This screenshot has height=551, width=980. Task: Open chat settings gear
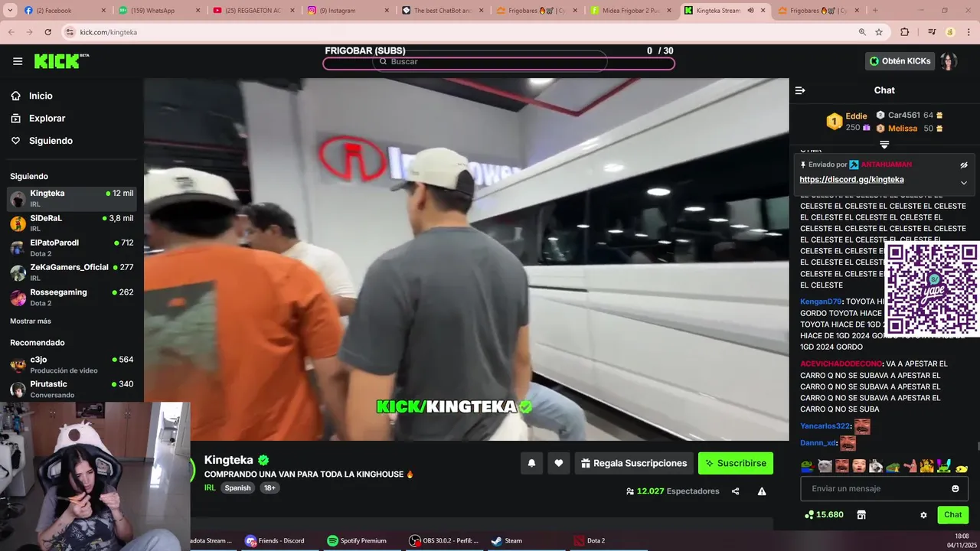tap(923, 515)
